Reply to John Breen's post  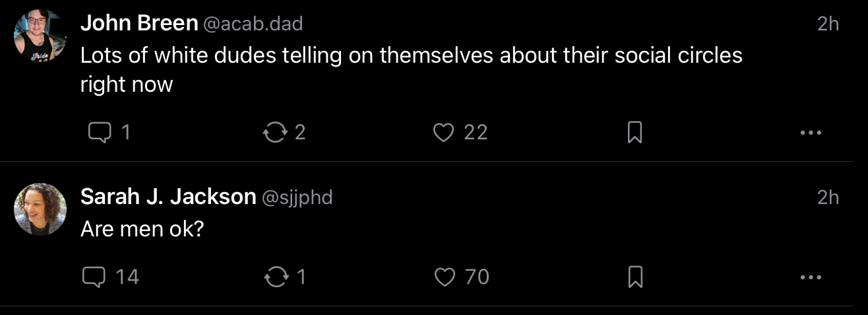(x=99, y=133)
